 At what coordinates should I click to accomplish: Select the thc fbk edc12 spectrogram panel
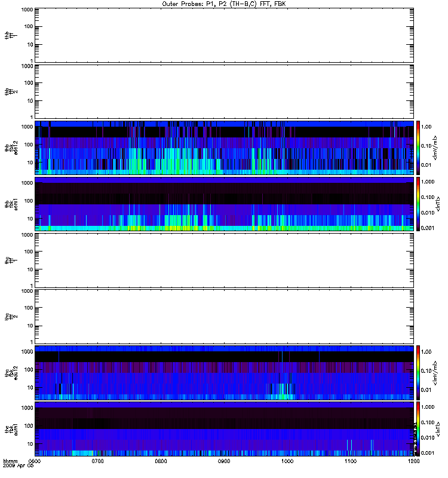pyautogui.click(x=224, y=372)
